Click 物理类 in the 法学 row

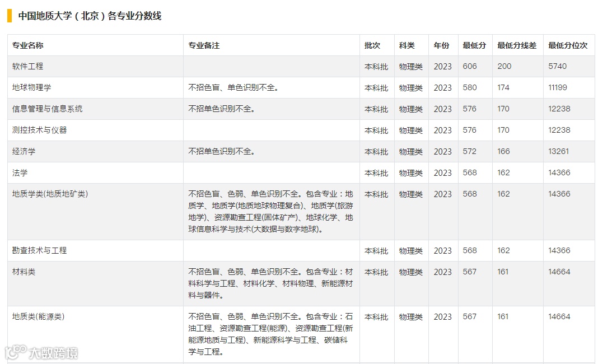pos(411,173)
